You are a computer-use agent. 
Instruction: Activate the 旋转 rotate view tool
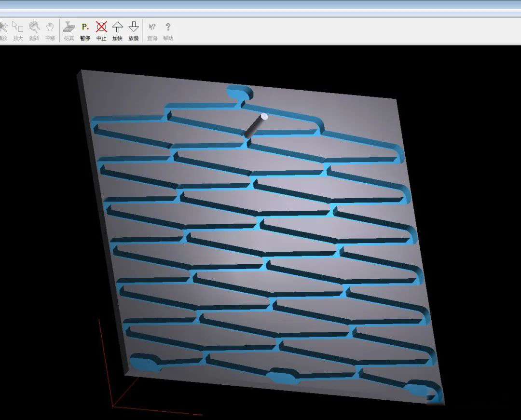[x=34, y=30]
